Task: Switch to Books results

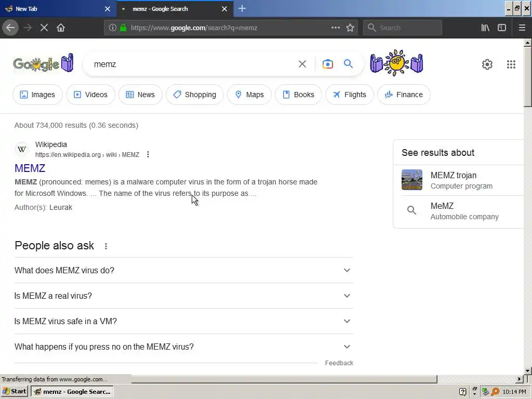Action: click(298, 95)
